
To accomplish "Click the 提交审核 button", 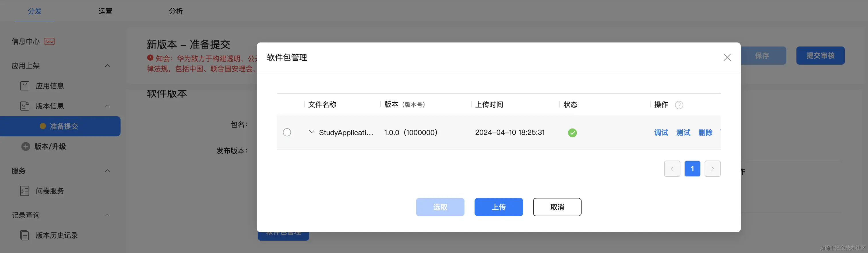I will click(x=820, y=56).
